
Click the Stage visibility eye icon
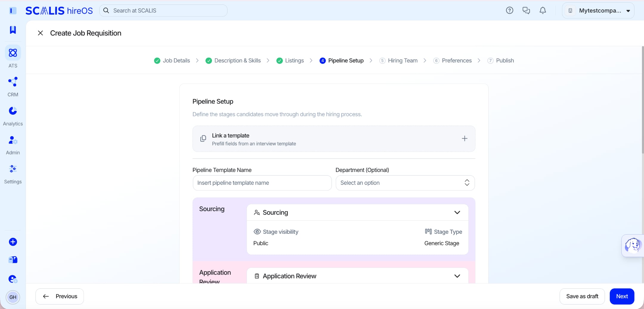(x=257, y=232)
